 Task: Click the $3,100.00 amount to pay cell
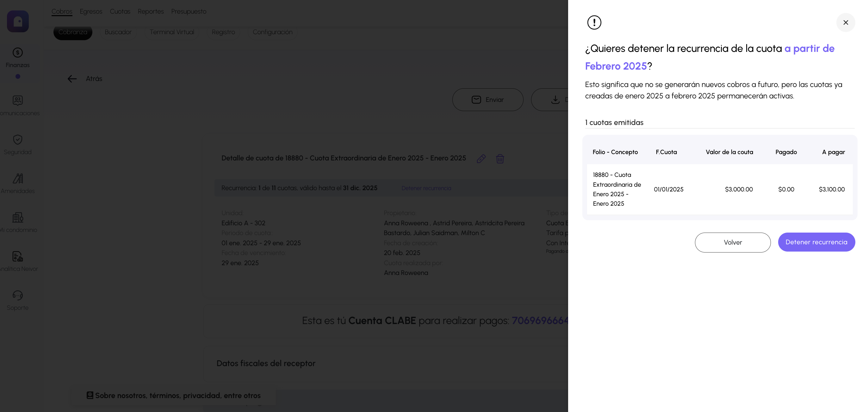click(x=832, y=190)
